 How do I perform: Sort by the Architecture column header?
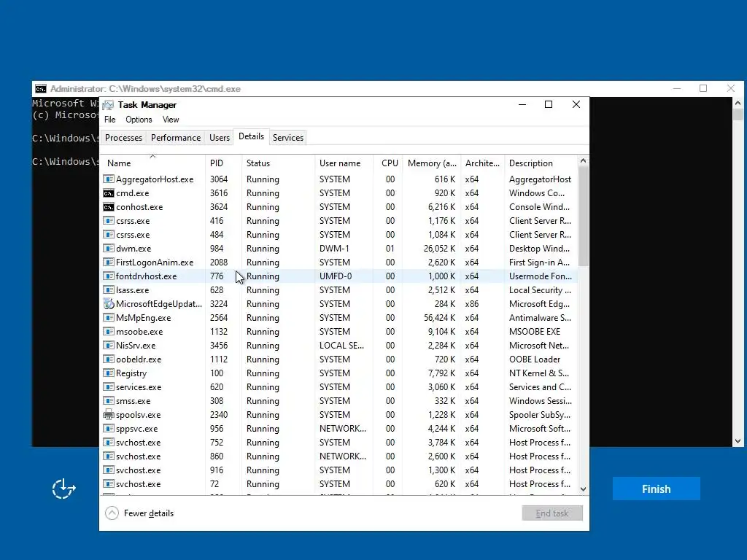point(482,163)
